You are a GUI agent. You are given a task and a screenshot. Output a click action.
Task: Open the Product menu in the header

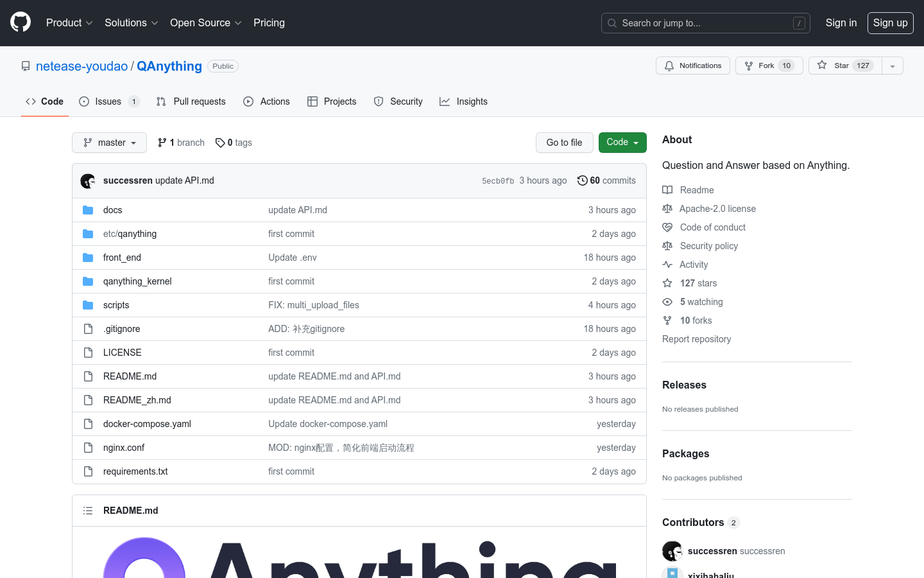click(x=69, y=23)
